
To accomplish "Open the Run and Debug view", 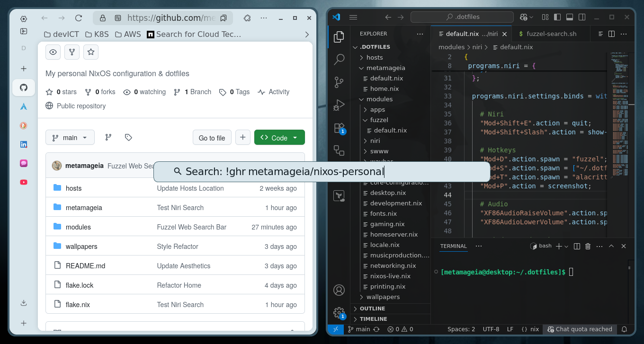I will [339, 105].
